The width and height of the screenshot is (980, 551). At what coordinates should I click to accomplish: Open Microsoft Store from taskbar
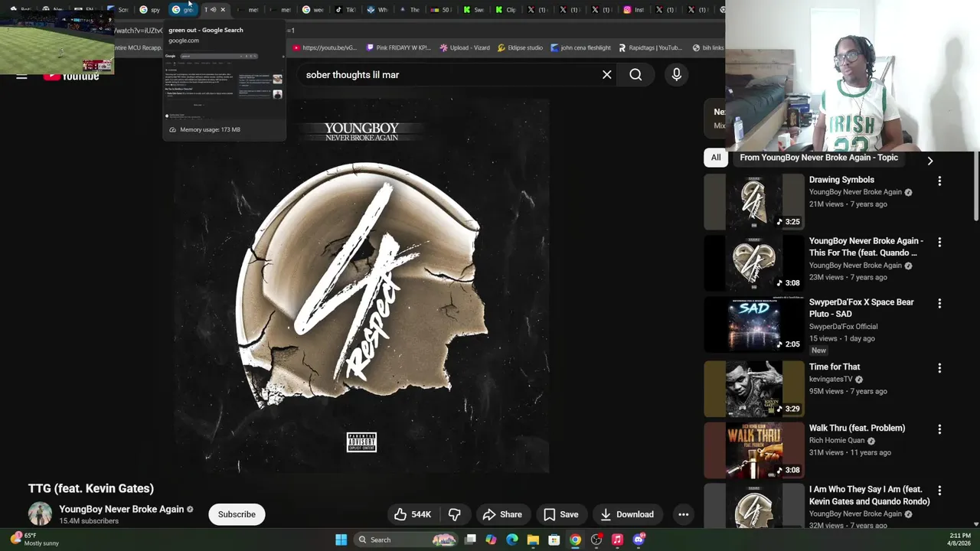click(x=554, y=540)
